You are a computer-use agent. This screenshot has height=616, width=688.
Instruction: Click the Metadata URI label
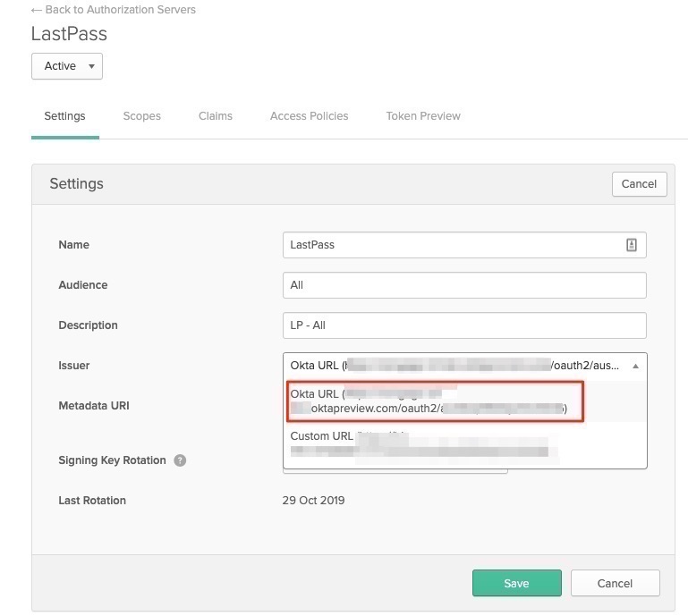point(94,406)
